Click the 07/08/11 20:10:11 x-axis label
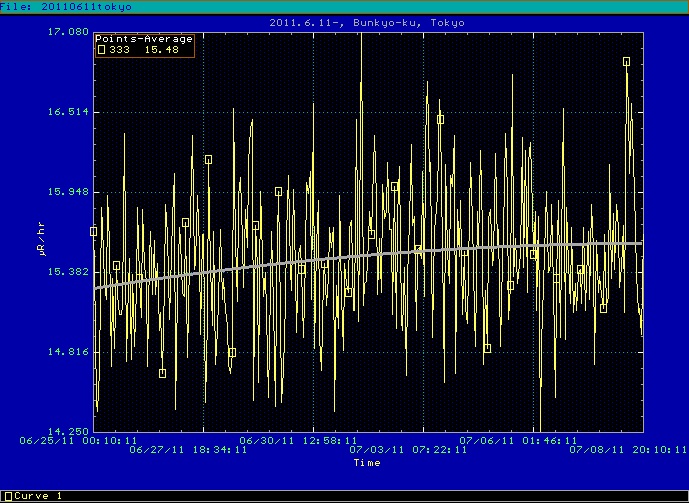 tap(615, 450)
